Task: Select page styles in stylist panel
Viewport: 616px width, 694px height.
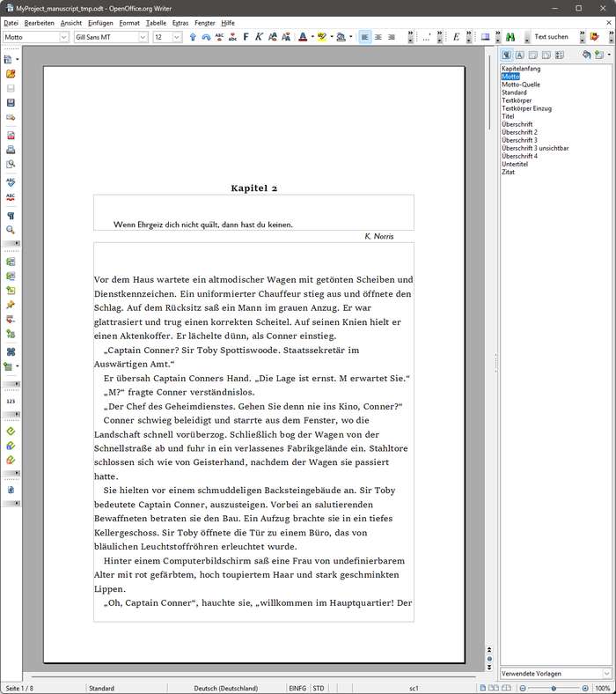Action: [x=546, y=55]
